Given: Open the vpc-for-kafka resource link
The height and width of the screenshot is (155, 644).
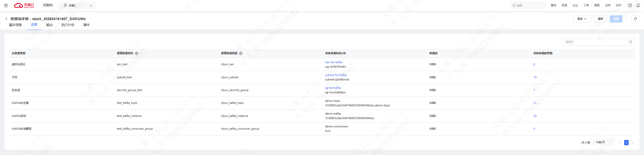Looking at the screenshot, I should coord(334,62).
